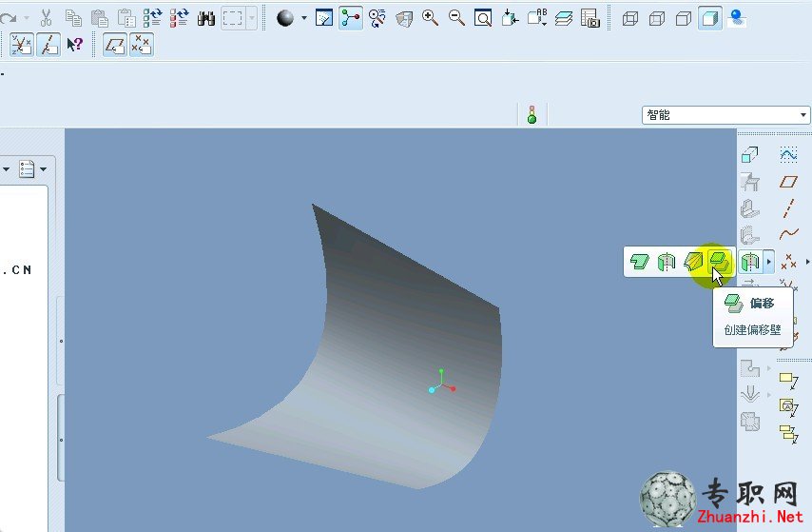Screen dimensions: 812x532
Task: Click the grayed notch/cut icon
Action: (749, 368)
